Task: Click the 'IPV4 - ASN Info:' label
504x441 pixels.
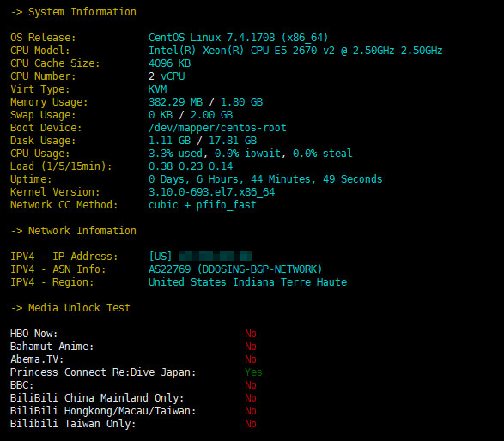Action: pyautogui.click(x=58, y=269)
